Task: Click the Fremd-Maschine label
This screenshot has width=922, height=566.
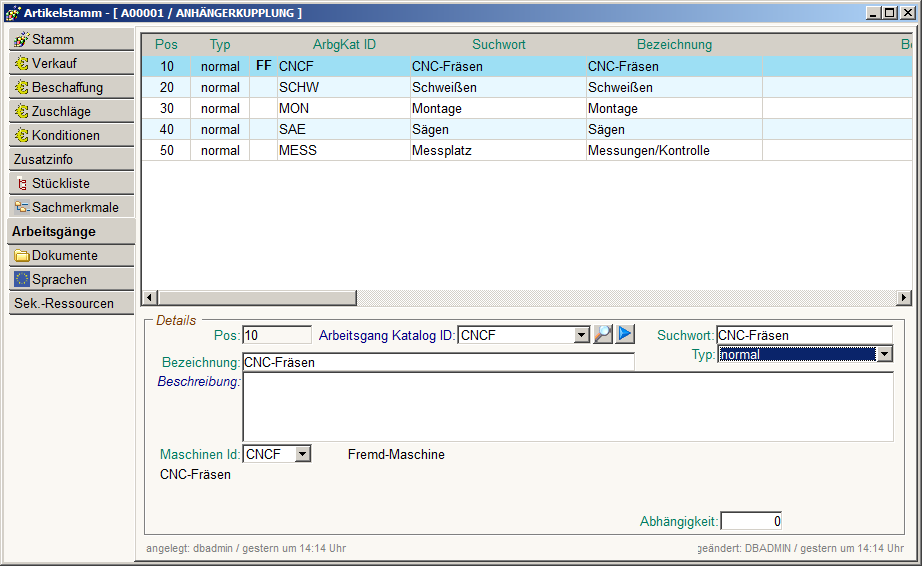Action: click(396, 454)
